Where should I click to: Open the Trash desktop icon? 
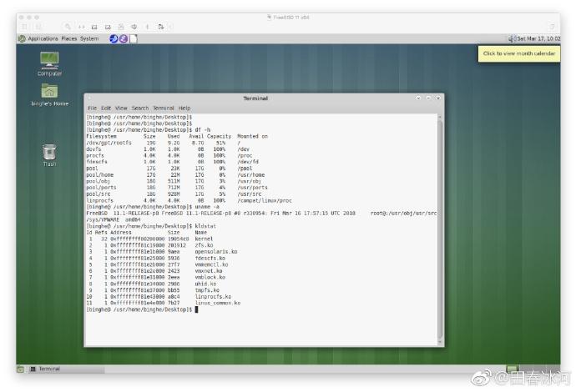point(49,155)
